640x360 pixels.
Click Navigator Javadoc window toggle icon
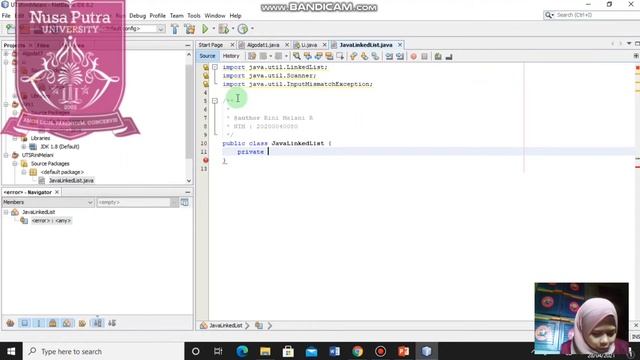click(184, 202)
